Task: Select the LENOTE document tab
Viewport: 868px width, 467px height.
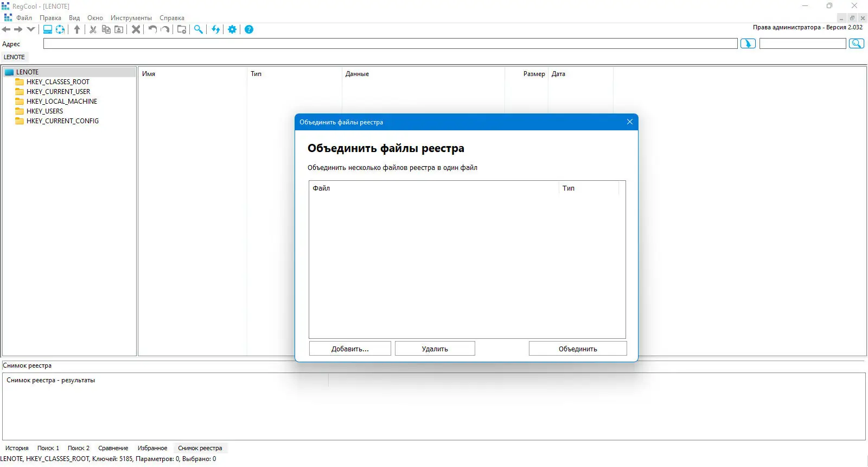Action: pyautogui.click(x=15, y=57)
